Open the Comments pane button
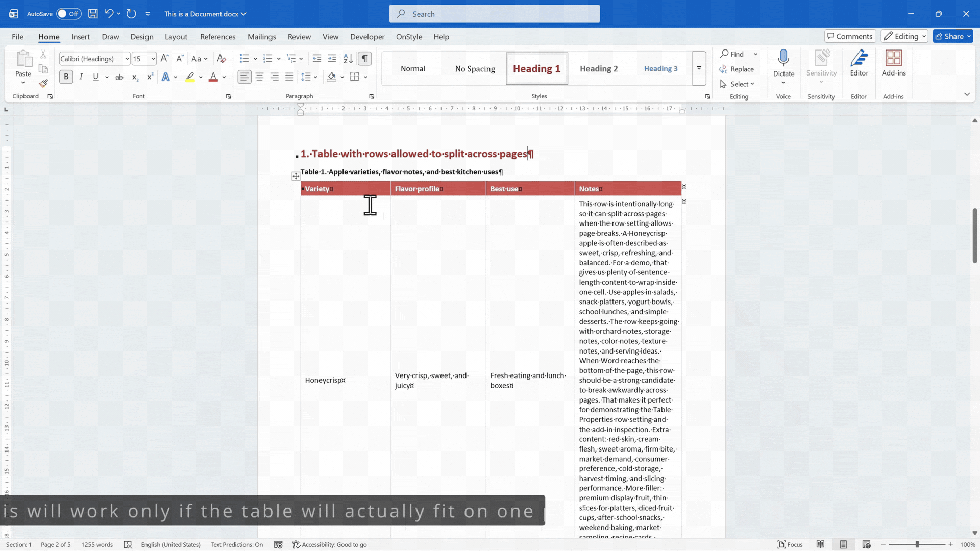980x551 pixels. 850,36
